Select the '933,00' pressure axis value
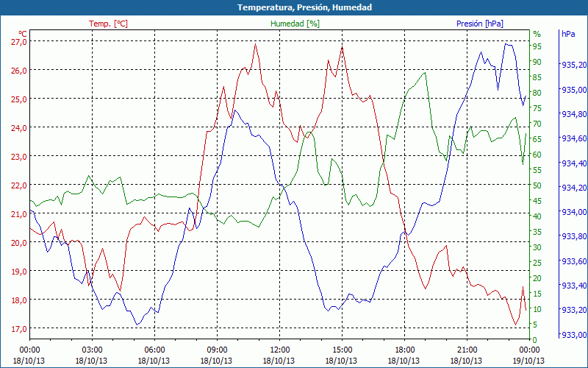 pyautogui.click(x=574, y=334)
